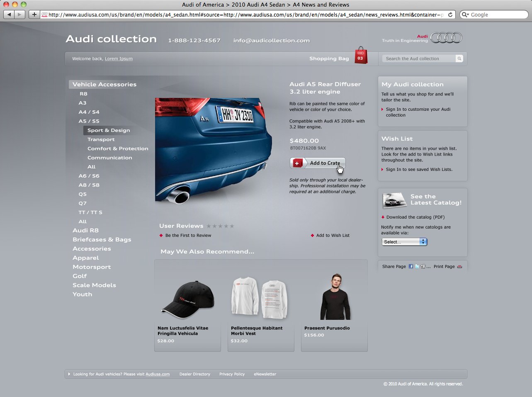Image resolution: width=532 pixels, height=397 pixels.
Task: Open the Scale Models section
Action: point(94,285)
